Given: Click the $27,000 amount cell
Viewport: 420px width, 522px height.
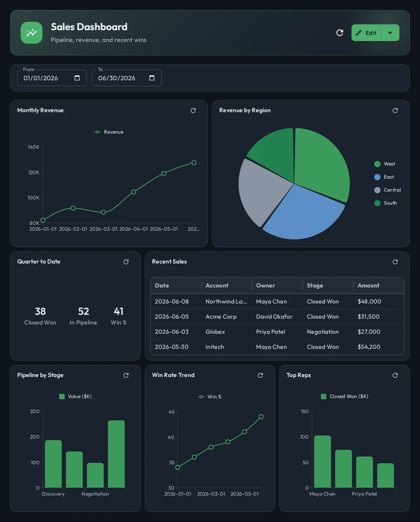Looking at the screenshot, I should click(x=379, y=332).
